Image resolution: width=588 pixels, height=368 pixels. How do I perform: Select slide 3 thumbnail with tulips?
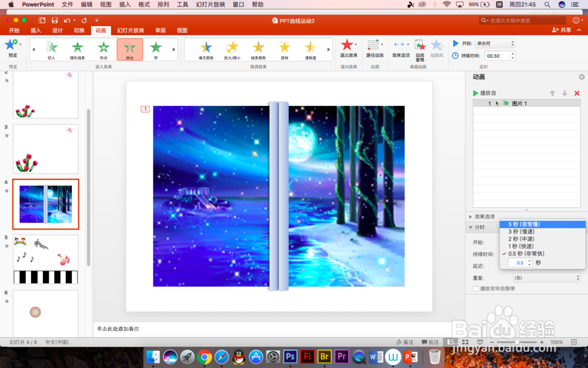pyautogui.click(x=46, y=149)
